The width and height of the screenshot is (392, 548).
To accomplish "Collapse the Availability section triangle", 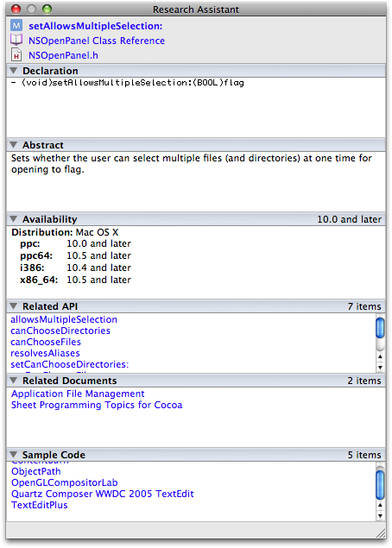I will click(14, 219).
